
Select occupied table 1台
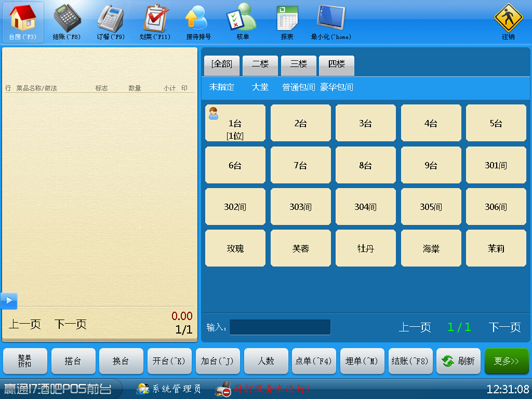(x=235, y=124)
